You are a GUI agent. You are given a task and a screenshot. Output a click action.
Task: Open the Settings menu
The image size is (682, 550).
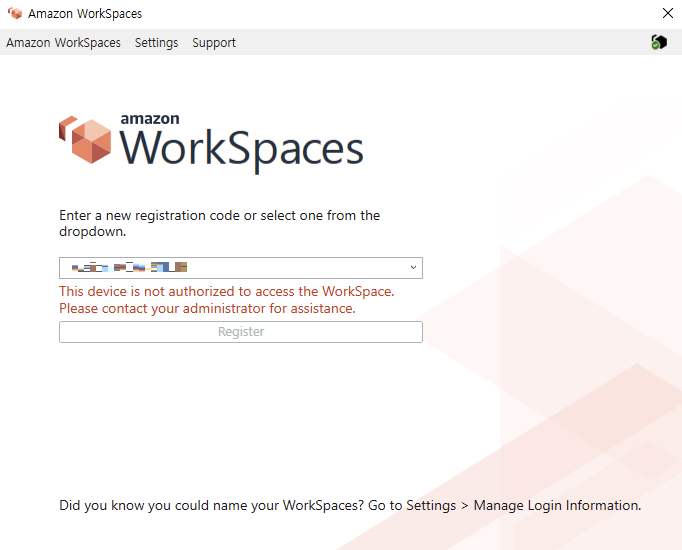(x=157, y=43)
